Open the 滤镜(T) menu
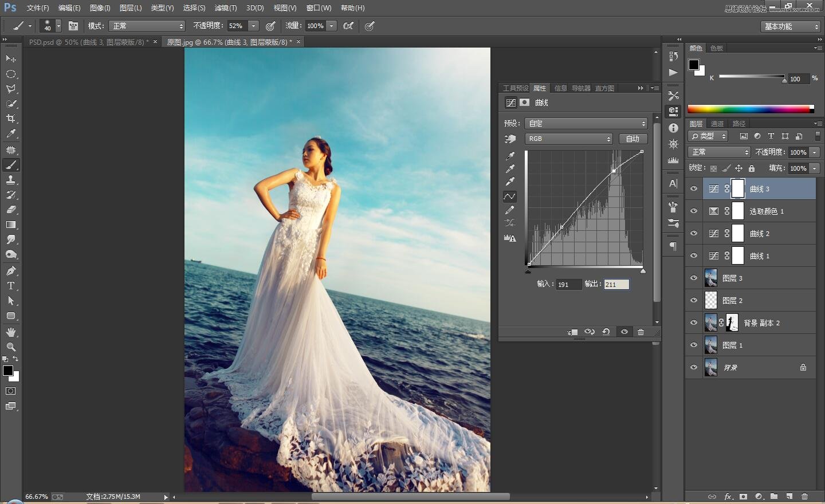 pos(225,8)
